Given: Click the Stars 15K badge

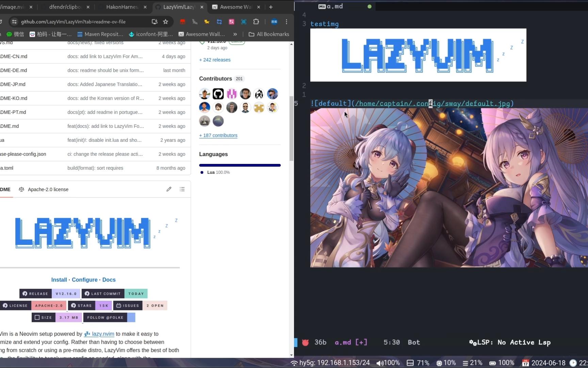Looking at the screenshot, I should pyautogui.click(x=90, y=306).
